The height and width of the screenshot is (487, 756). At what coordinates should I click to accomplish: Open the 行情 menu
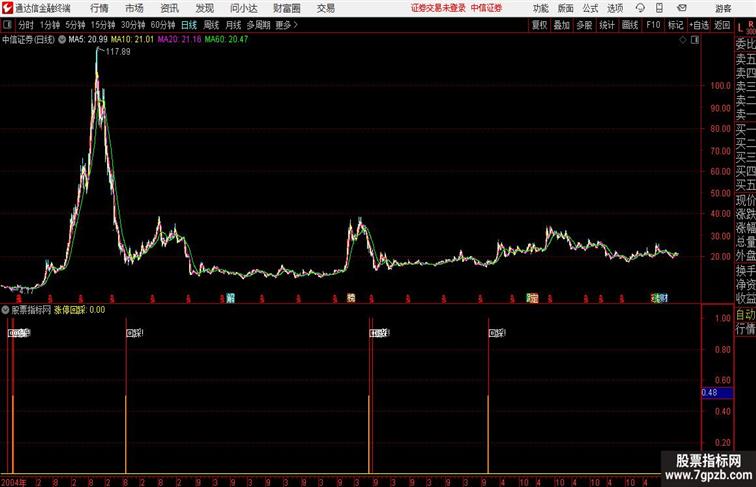[99, 8]
